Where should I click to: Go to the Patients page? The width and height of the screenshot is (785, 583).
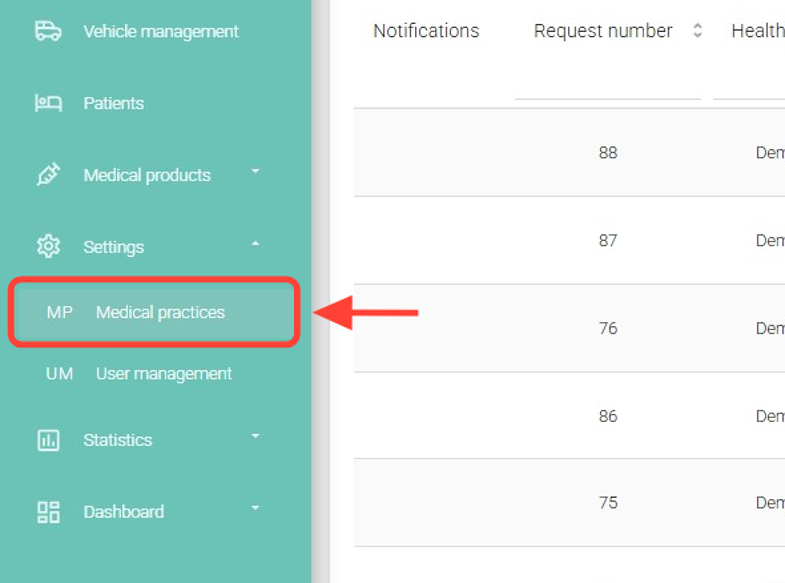pos(113,103)
